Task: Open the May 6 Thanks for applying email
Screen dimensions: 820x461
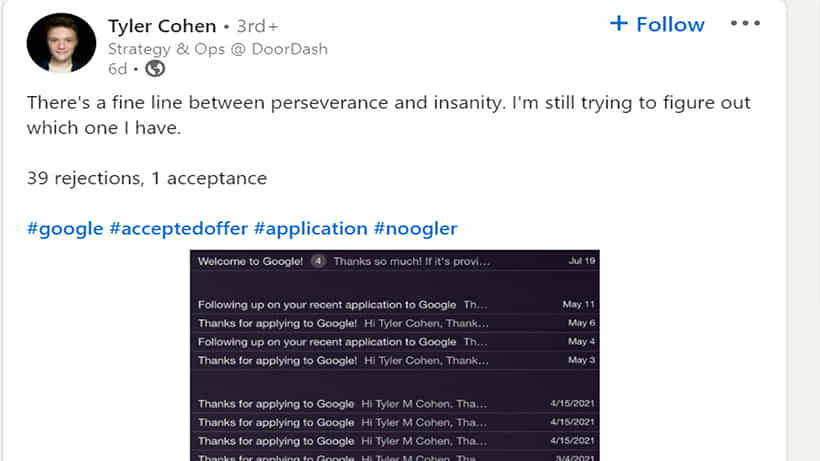Action: click(x=395, y=323)
